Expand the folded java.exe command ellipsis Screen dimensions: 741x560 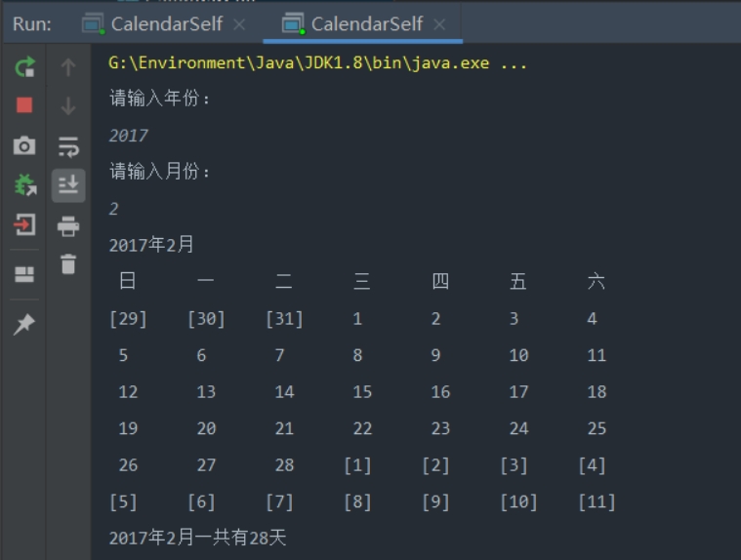pyautogui.click(x=514, y=63)
